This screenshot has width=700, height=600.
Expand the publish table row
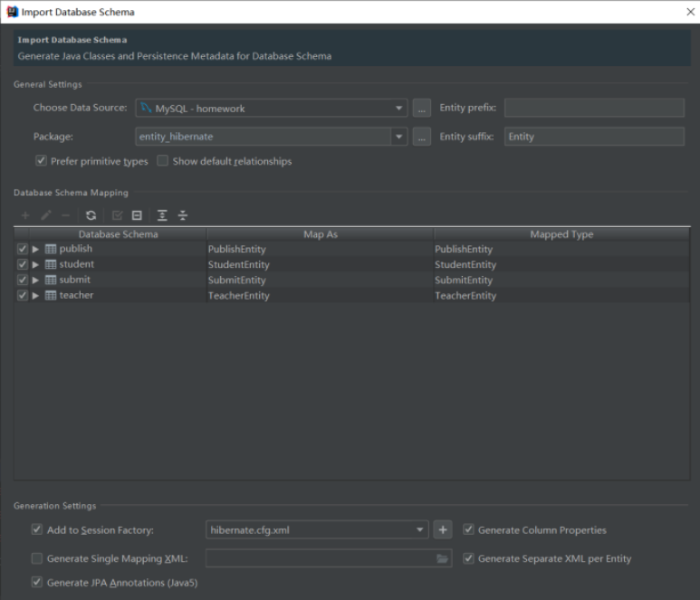click(x=35, y=249)
